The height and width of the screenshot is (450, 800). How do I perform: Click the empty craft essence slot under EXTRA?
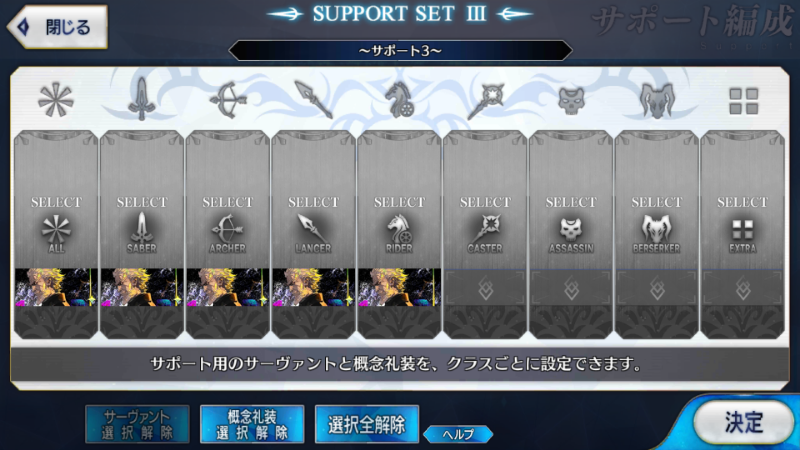[x=742, y=288]
